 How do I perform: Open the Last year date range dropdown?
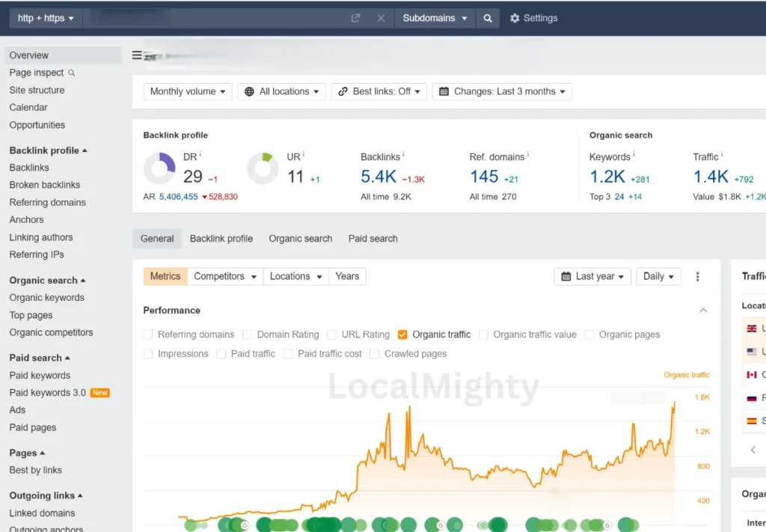(x=592, y=277)
